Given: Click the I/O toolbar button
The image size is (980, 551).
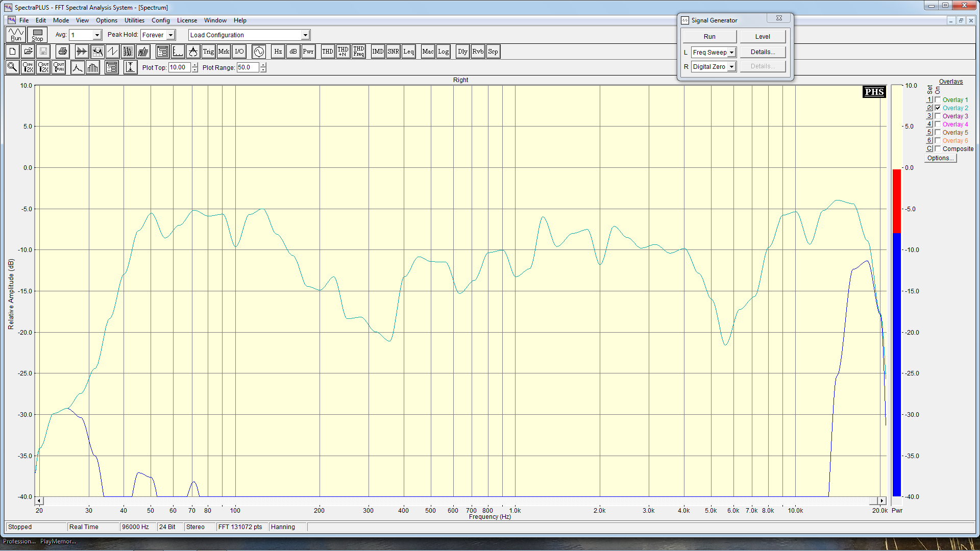Looking at the screenshot, I should pos(239,52).
